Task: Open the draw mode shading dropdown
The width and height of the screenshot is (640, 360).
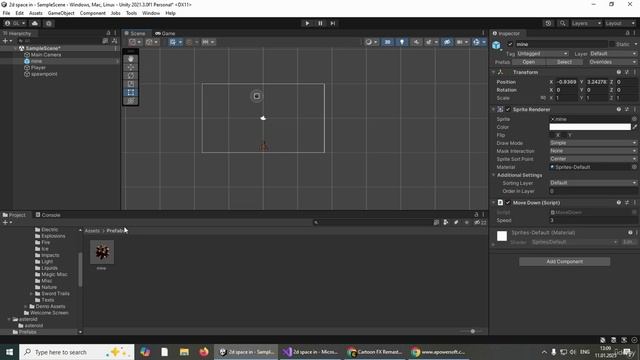Action: [x=371, y=42]
